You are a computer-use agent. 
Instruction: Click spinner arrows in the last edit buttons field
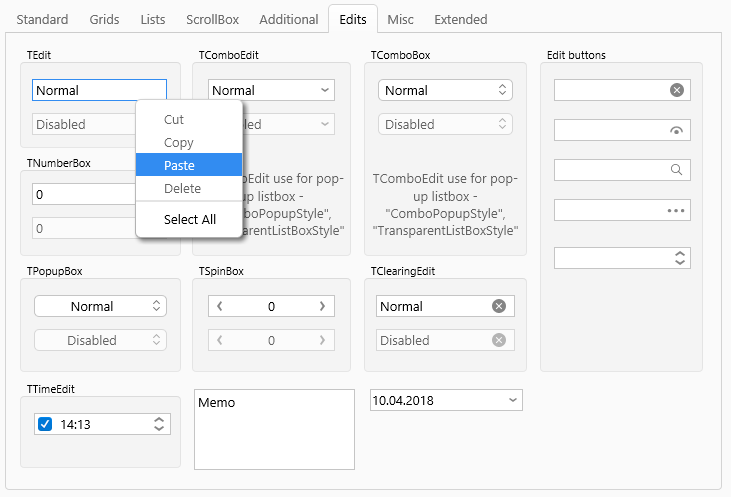coord(680,258)
